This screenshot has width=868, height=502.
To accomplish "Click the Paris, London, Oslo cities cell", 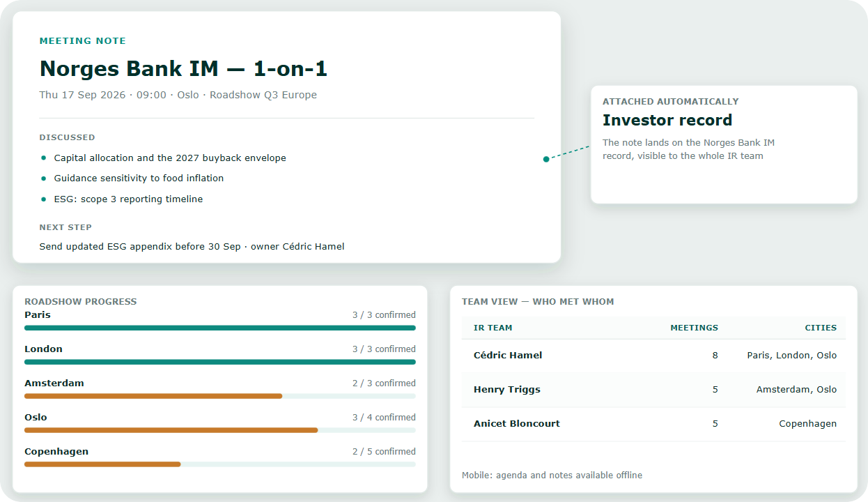I will (x=792, y=356).
